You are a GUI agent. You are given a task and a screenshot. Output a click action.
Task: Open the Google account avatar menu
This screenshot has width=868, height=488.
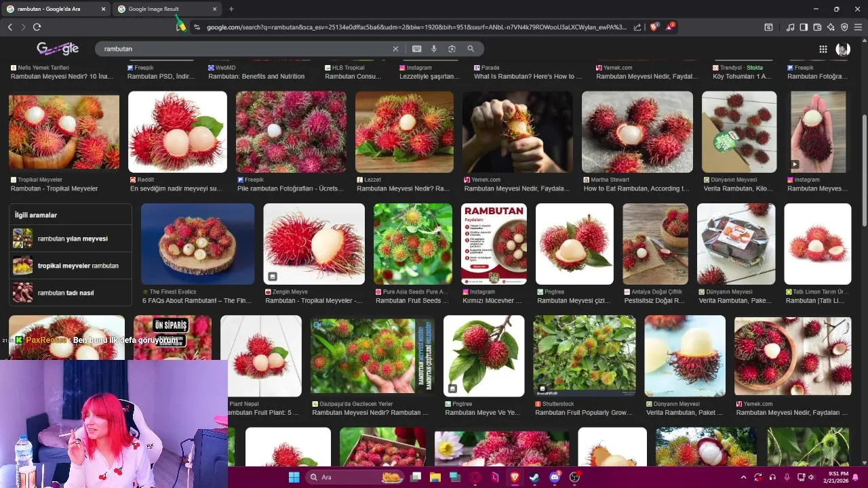843,49
